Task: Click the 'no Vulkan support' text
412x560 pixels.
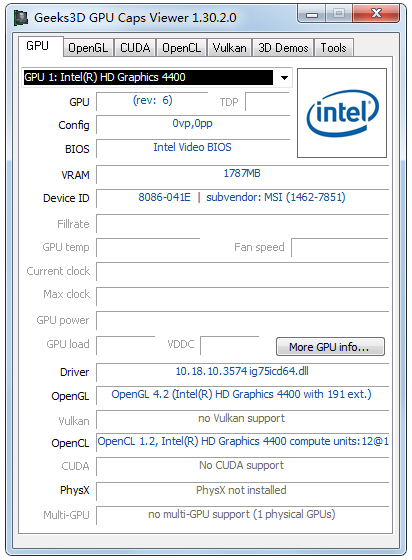Action: pos(241,418)
